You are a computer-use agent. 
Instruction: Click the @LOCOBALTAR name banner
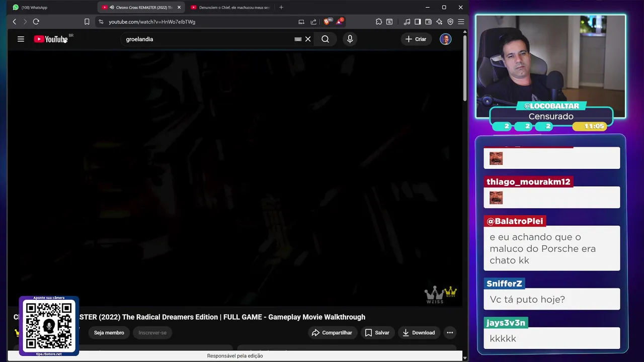pos(551,106)
